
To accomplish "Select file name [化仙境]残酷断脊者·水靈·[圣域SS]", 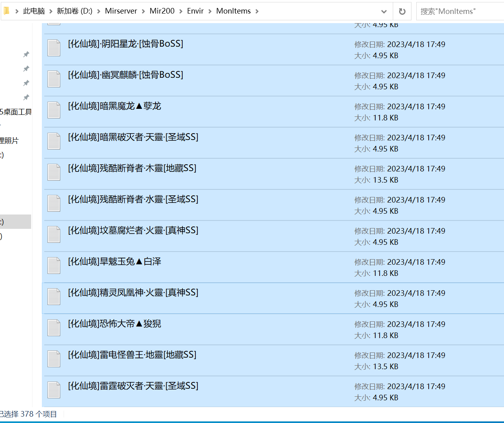I will (133, 199).
